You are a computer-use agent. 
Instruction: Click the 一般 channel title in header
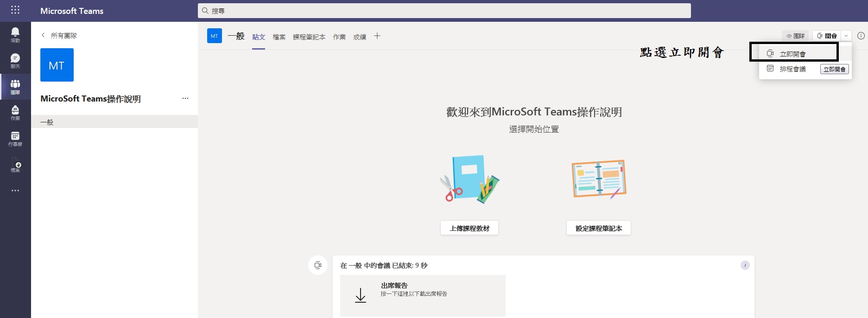(x=236, y=36)
